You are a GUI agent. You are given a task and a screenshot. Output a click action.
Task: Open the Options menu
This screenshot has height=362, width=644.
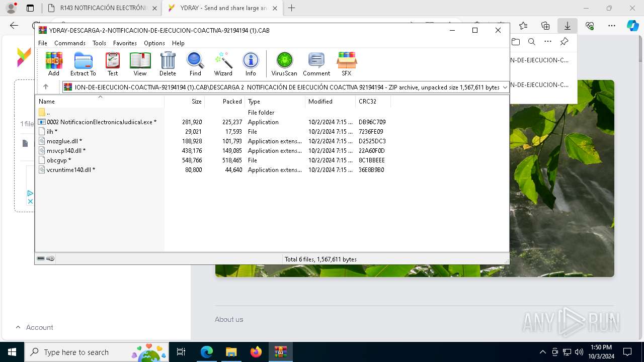tap(154, 43)
